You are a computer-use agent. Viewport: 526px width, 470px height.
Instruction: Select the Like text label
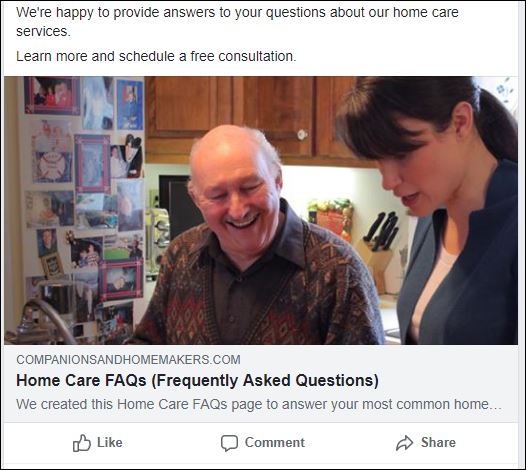point(110,442)
